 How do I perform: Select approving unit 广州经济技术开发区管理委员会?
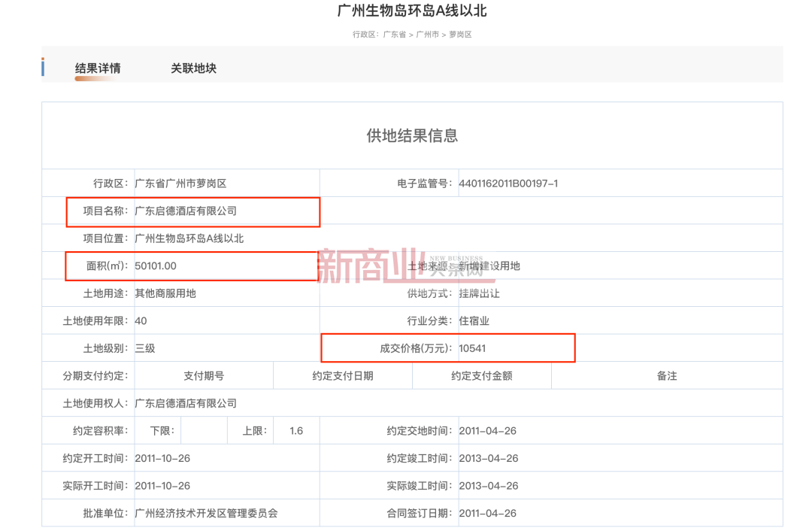point(206,513)
